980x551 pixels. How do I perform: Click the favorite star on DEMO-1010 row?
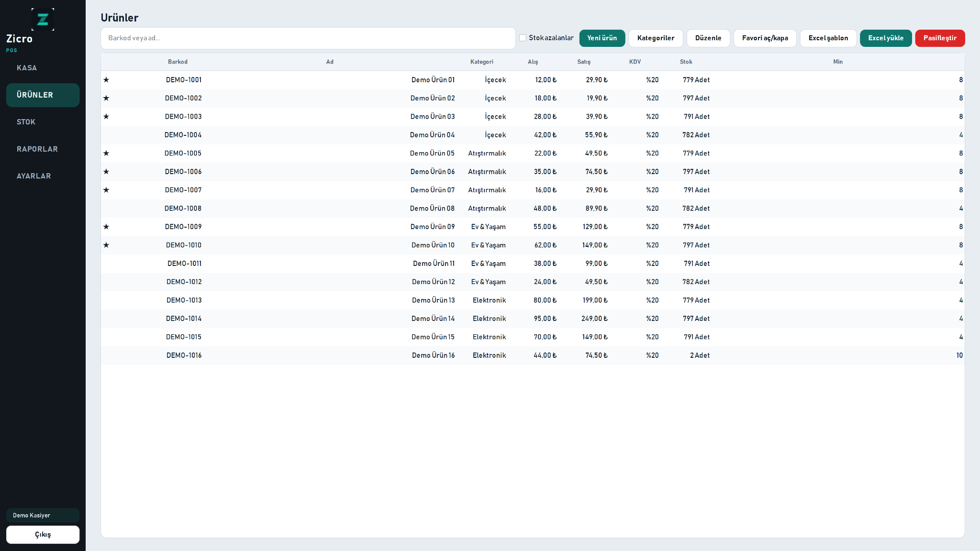(106, 245)
